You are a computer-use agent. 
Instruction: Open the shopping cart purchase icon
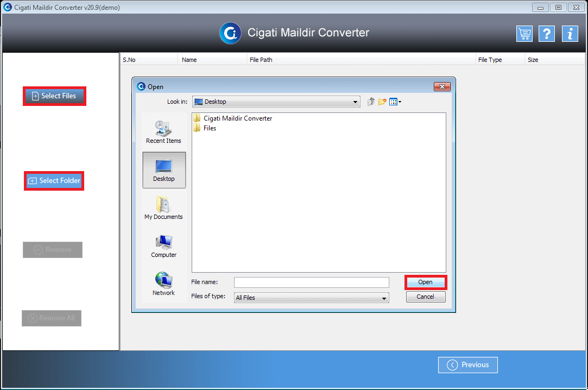[524, 34]
